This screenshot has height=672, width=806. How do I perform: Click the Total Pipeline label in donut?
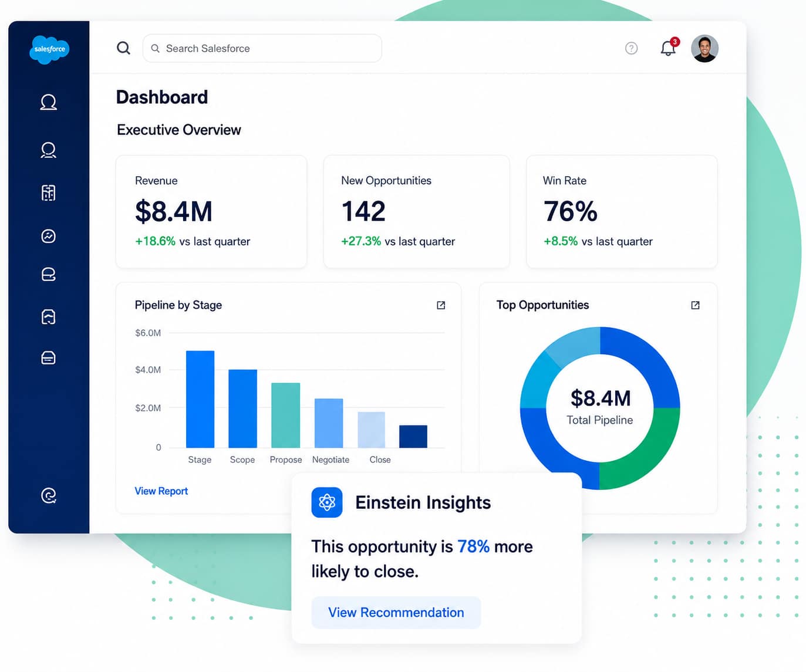tap(599, 420)
